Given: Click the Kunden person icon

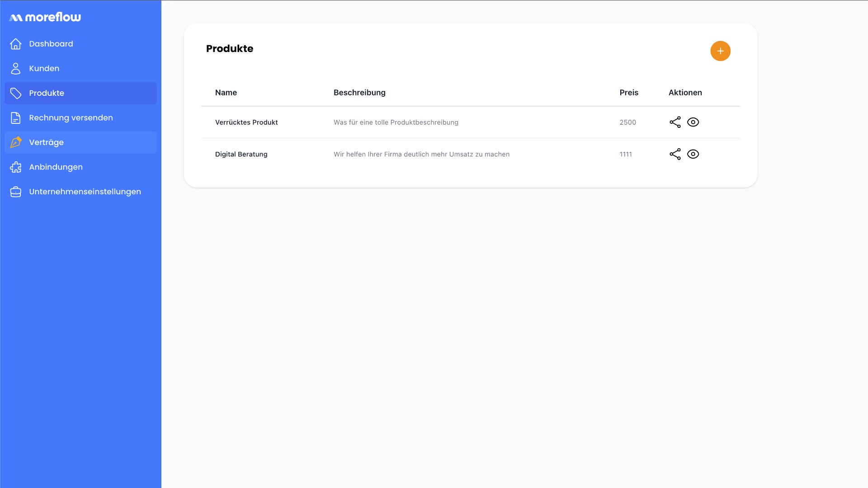Looking at the screenshot, I should 16,68.
